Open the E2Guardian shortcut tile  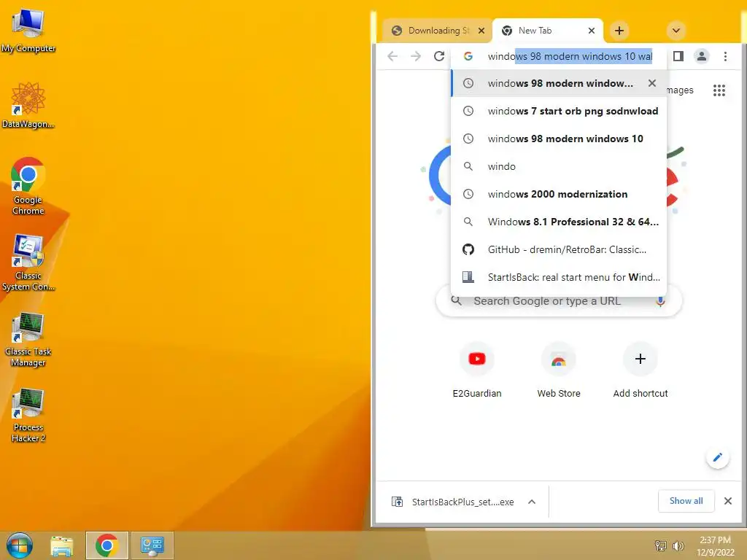(477, 370)
